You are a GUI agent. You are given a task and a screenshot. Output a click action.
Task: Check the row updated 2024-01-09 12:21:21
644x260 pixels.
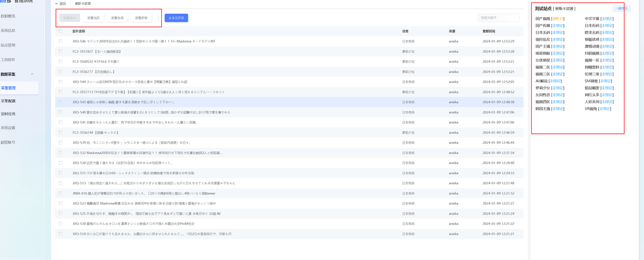click(61, 234)
